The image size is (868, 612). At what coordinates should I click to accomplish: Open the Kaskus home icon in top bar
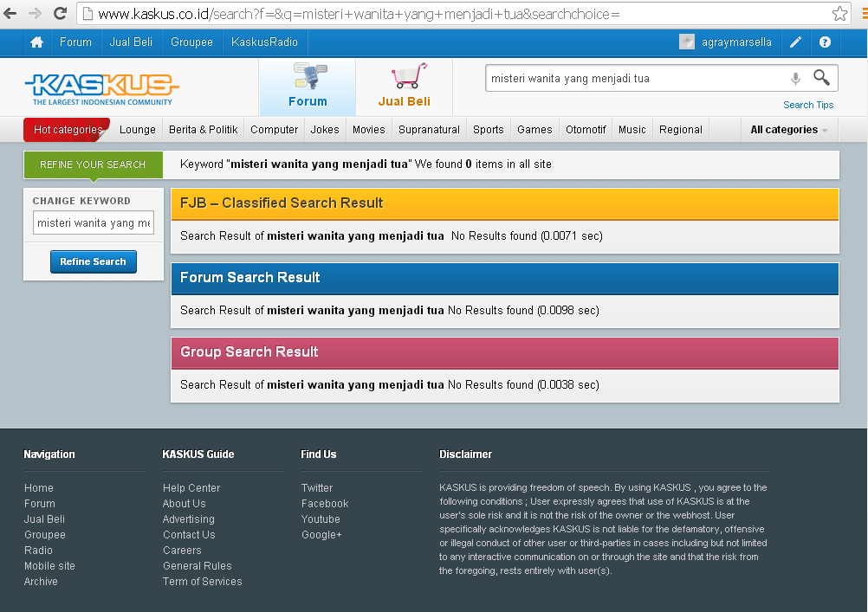point(36,42)
